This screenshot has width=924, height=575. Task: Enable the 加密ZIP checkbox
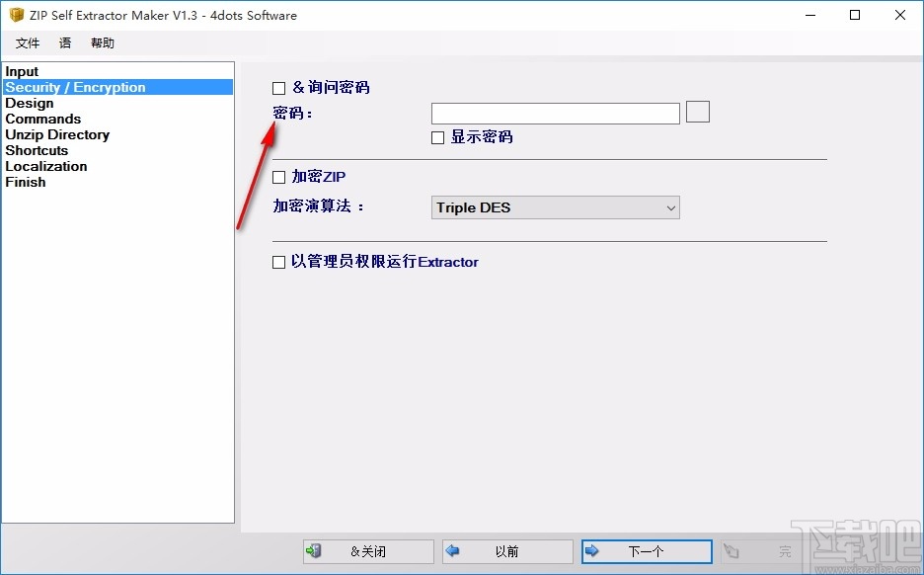[278, 176]
